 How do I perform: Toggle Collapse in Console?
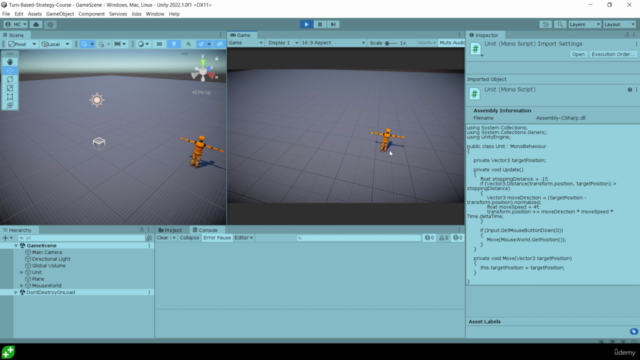point(189,238)
